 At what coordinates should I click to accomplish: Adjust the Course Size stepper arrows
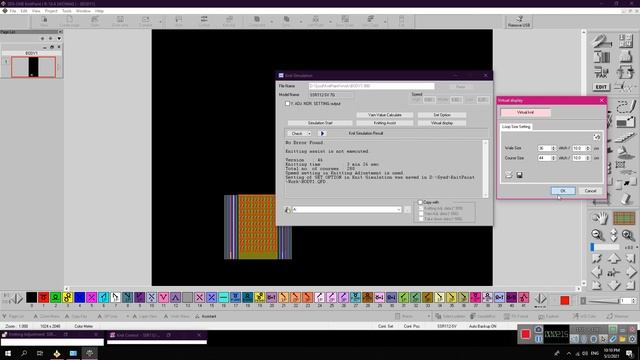(553, 158)
